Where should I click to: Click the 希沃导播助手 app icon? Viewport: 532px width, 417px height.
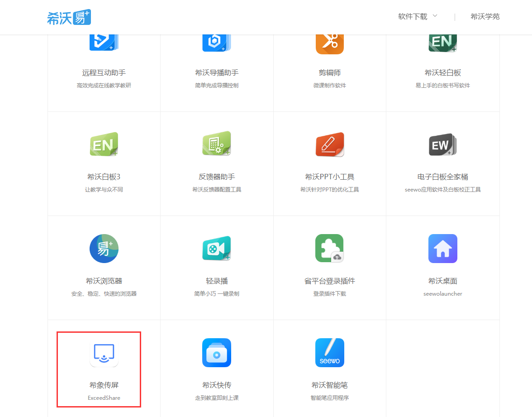[216, 43]
